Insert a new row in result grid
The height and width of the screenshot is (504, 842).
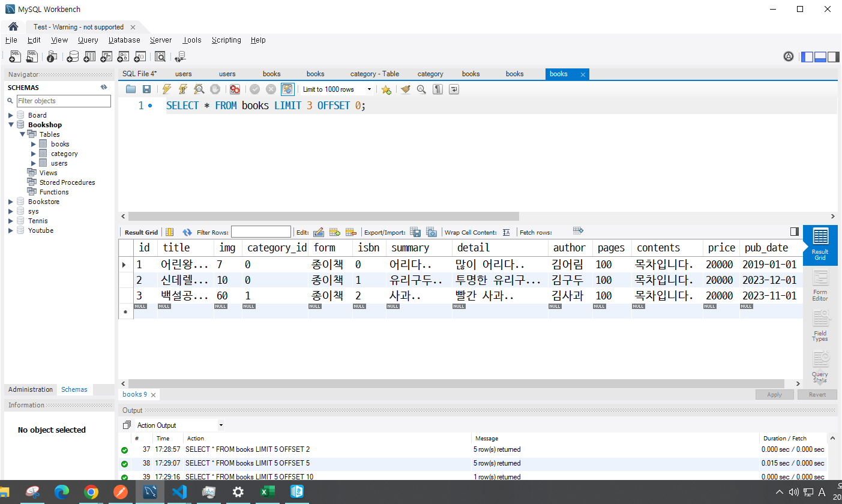(x=335, y=232)
